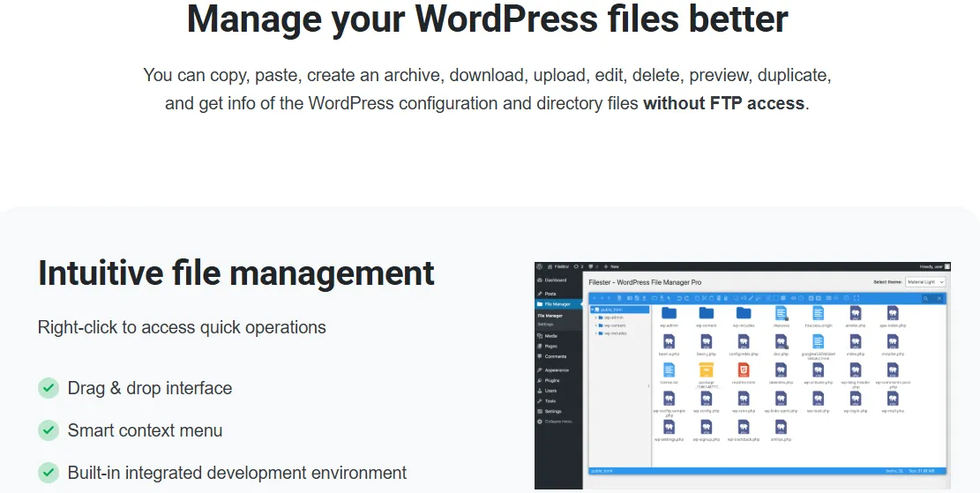
Task: Select the xmlrpc.php file icon
Action: click(782, 428)
